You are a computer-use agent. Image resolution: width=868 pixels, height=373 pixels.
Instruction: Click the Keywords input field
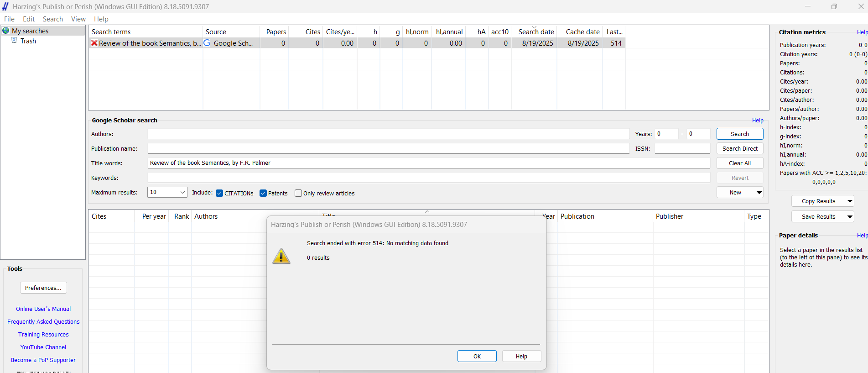pos(429,178)
